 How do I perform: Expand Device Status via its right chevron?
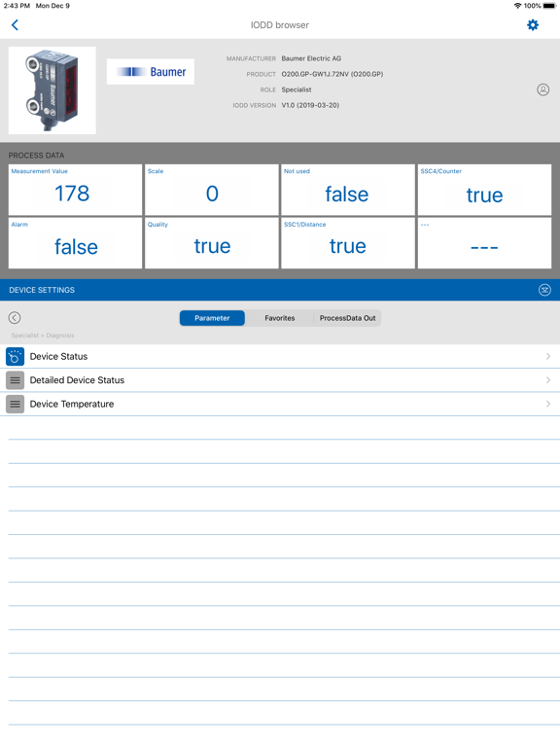(x=548, y=356)
